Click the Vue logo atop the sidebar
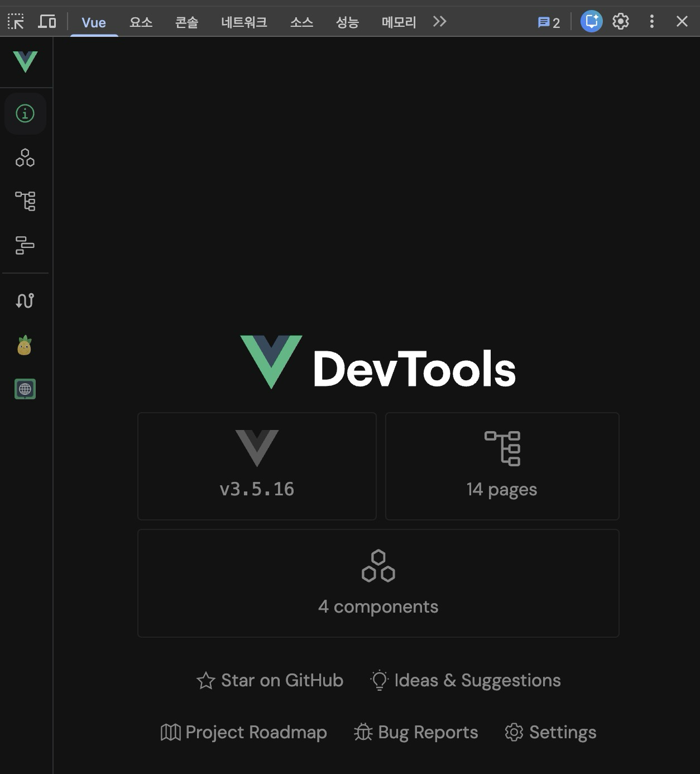The width and height of the screenshot is (700, 774). coord(25,63)
